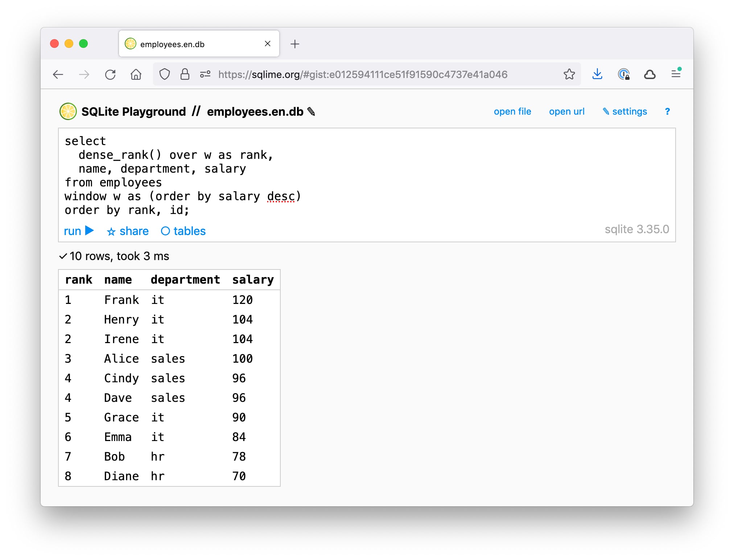
Task: Open the site permissions icon in the address bar
Action: (205, 74)
